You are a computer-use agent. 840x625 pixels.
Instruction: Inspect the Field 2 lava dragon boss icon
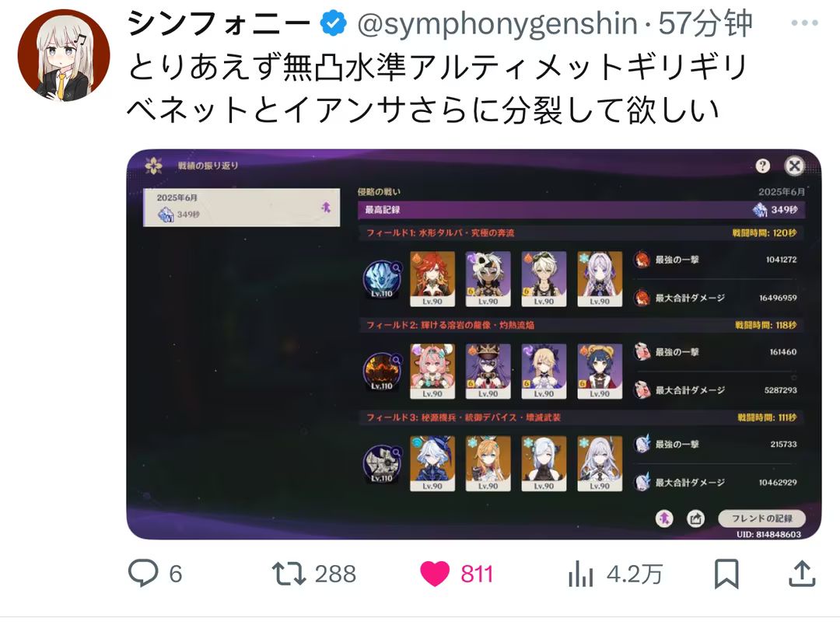(382, 371)
